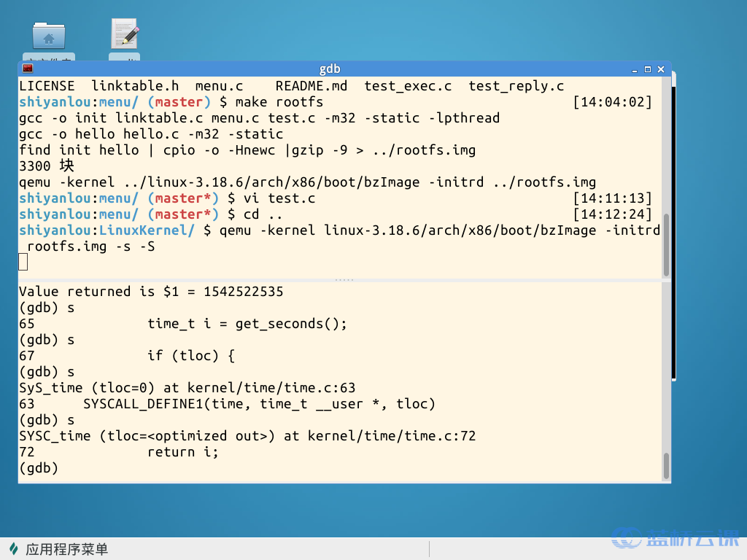Click the 'vi test.c' command text
This screenshot has width=747, height=560.
279,198
